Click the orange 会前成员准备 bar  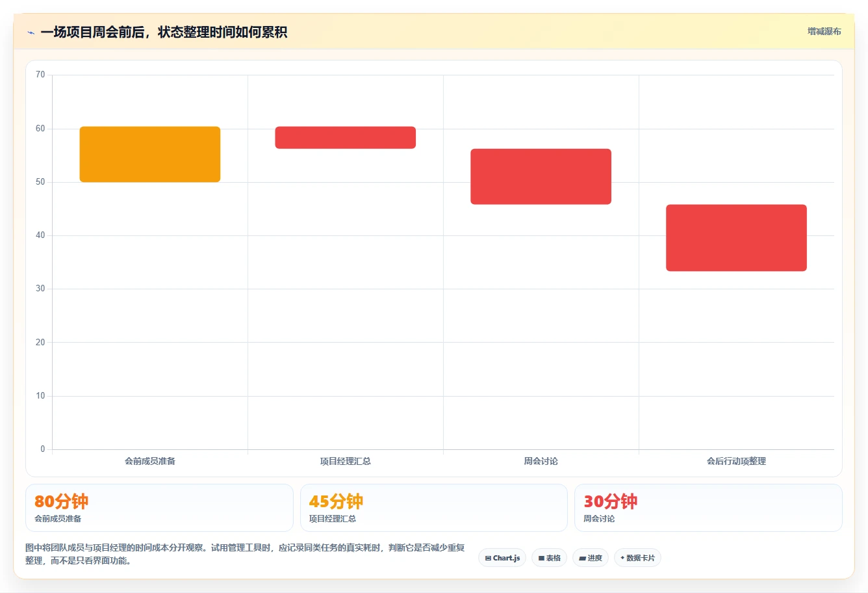[150, 154]
